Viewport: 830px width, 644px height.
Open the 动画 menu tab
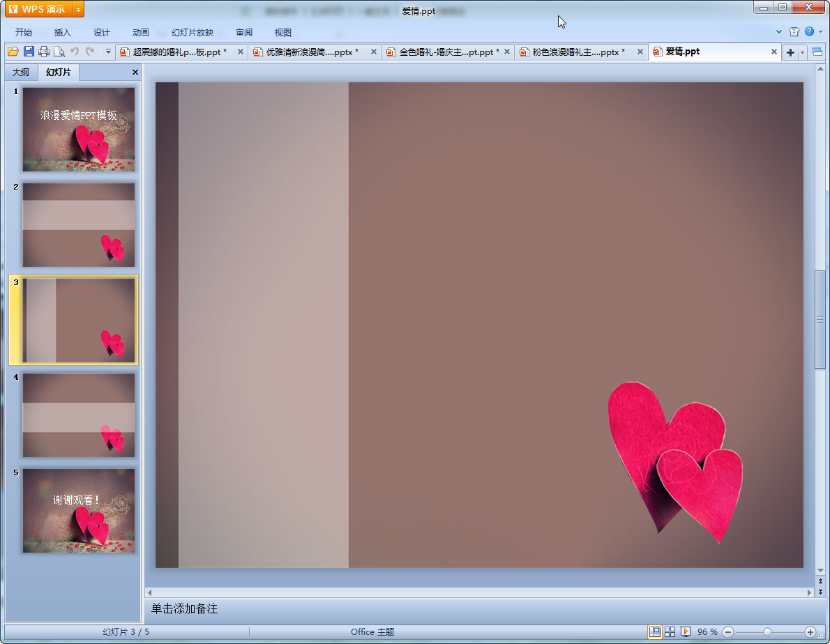(x=141, y=32)
